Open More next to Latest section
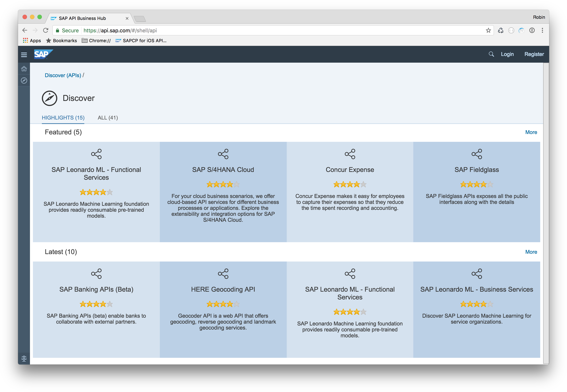The height and width of the screenshot is (392, 567). click(531, 252)
